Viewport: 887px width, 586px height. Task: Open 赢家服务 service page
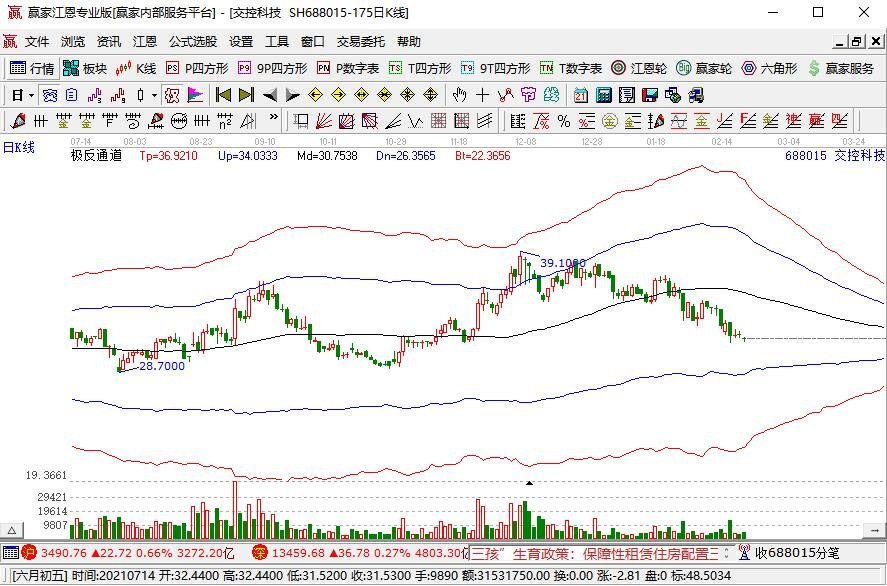tap(841, 68)
